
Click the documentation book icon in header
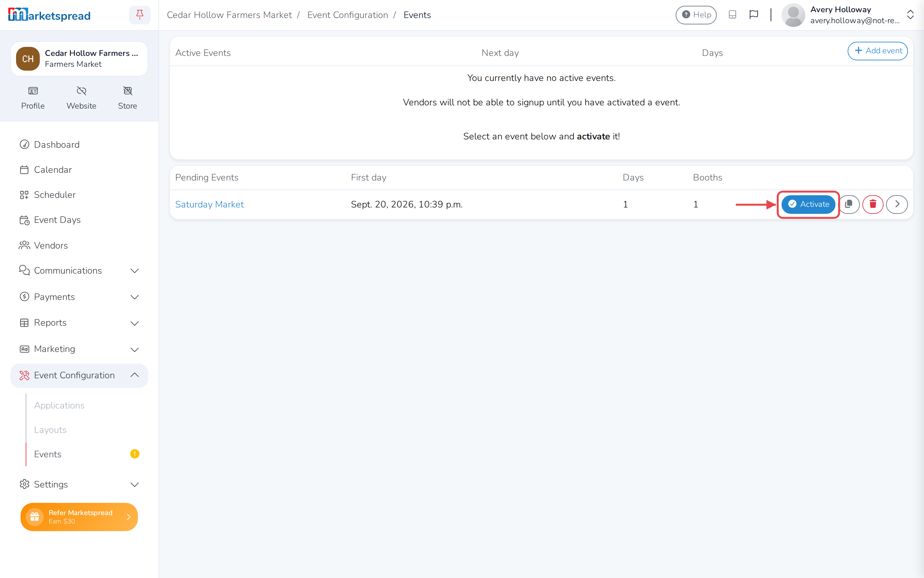(732, 15)
